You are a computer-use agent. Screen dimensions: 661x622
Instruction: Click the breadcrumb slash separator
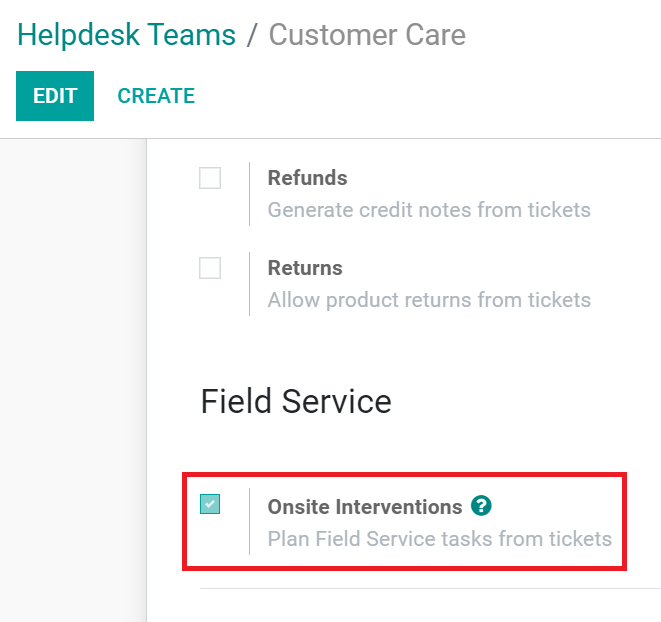pyautogui.click(x=252, y=35)
